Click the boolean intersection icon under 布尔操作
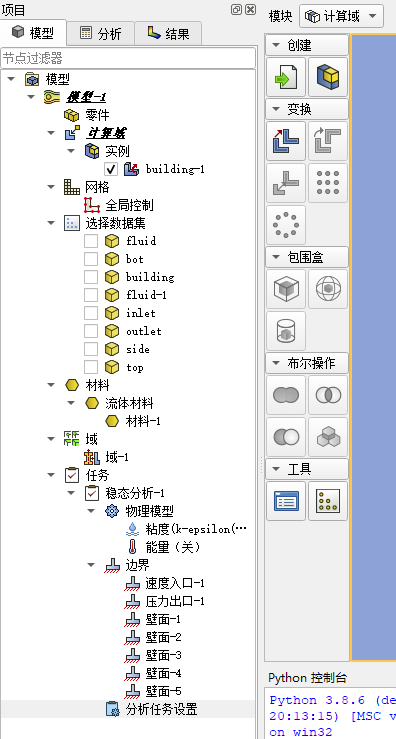396x739 pixels. 328,394
